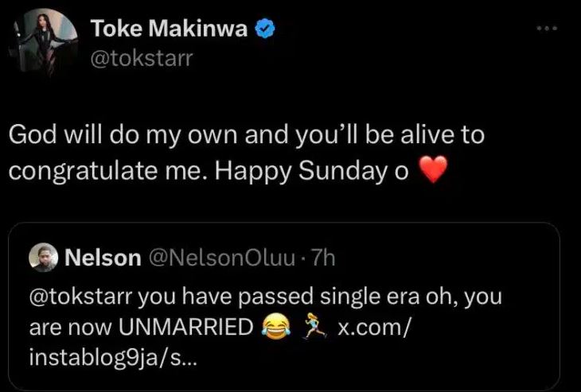Click the @tokstarr handle under the name
Screen dimensions: 581x392
click(x=142, y=57)
